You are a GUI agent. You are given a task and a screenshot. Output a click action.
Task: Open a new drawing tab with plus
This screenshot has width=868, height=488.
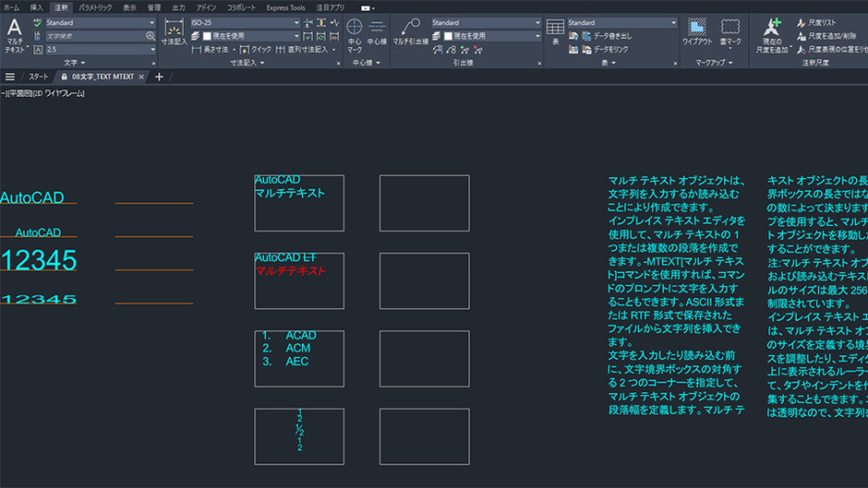coord(159,77)
